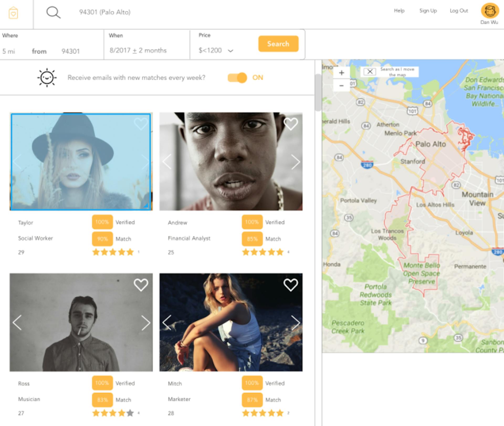
Task: Show previous photo of Ross
Action: pos(17,323)
